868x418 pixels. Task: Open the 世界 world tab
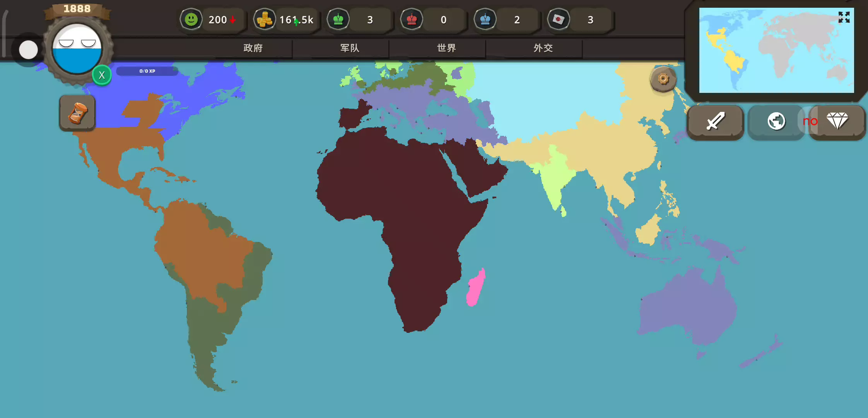pyautogui.click(x=446, y=48)
